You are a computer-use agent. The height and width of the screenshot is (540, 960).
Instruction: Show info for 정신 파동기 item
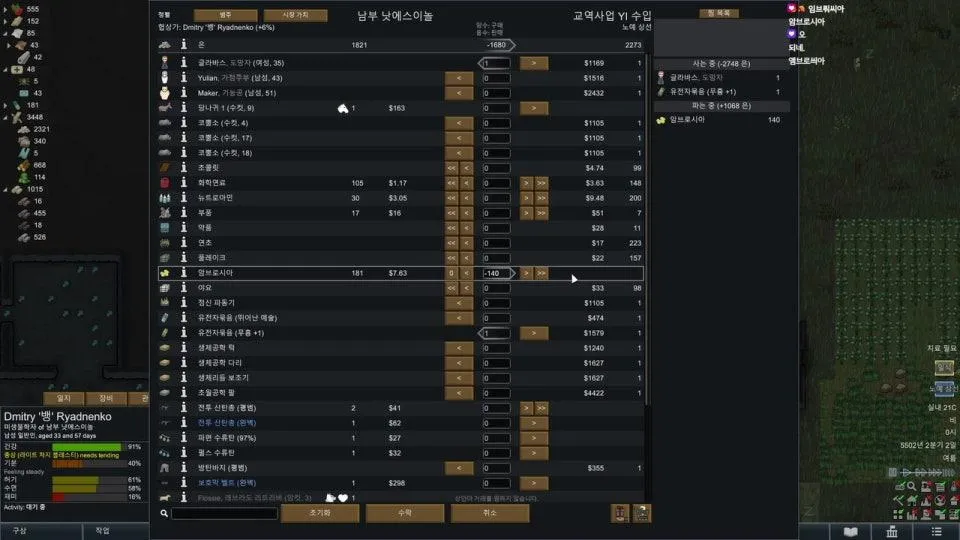[x=184, y=302]
